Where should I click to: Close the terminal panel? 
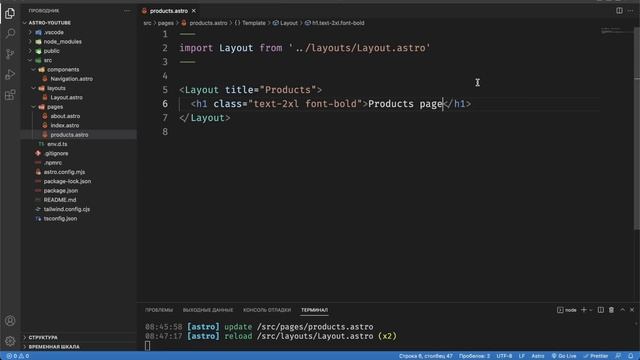point(632,310)
